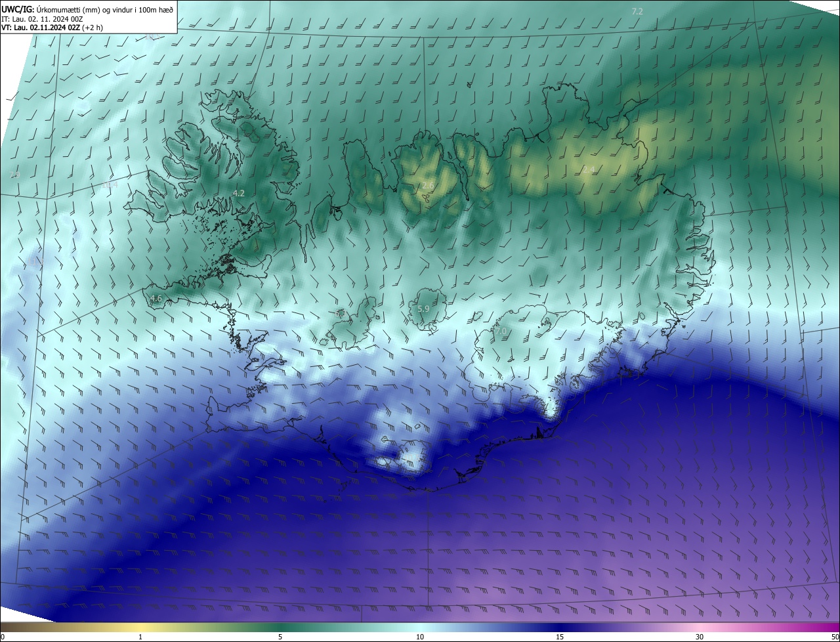Click the 7.0 value label on the map
The width and height of the screenshot is (840, 642).
tap(501, 332)
